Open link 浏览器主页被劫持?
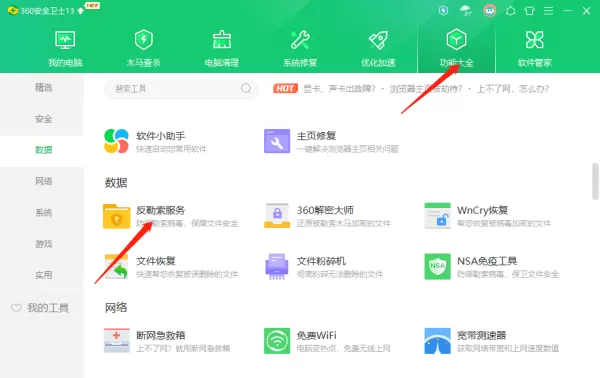Screen dimensions: 600x378 426,89
